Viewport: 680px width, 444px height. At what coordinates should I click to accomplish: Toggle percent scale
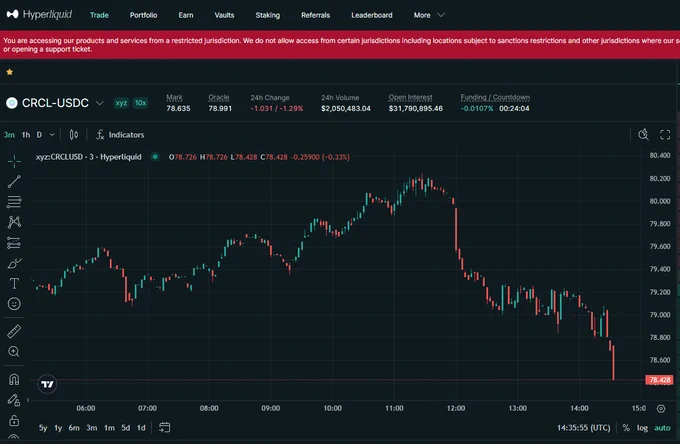626,428
